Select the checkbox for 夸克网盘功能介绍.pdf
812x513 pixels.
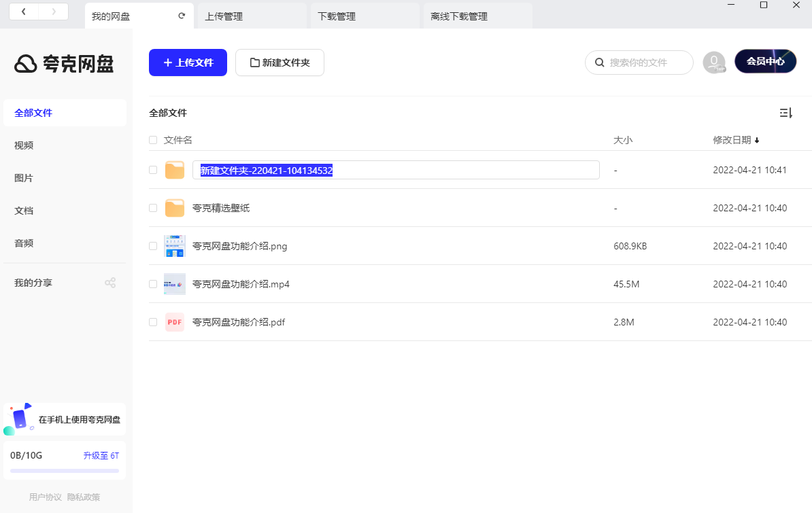[153, 322]
